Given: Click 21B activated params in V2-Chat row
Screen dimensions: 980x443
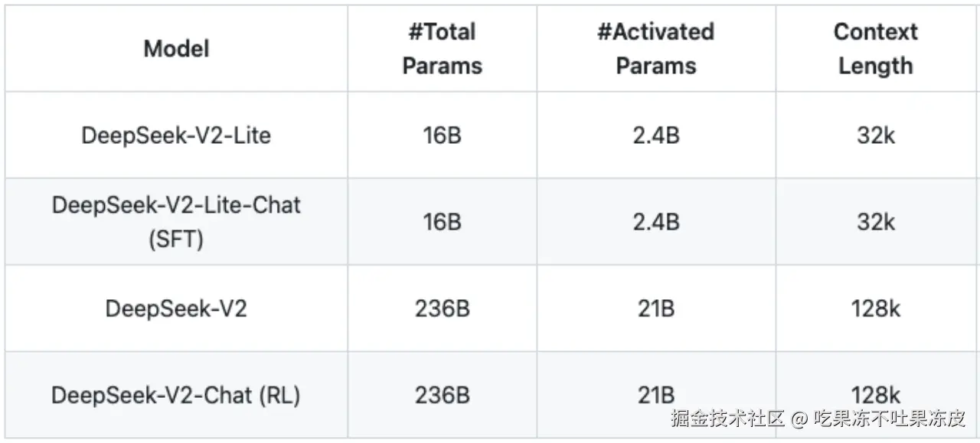Looking at the screenshot, I should click(655, 396).
